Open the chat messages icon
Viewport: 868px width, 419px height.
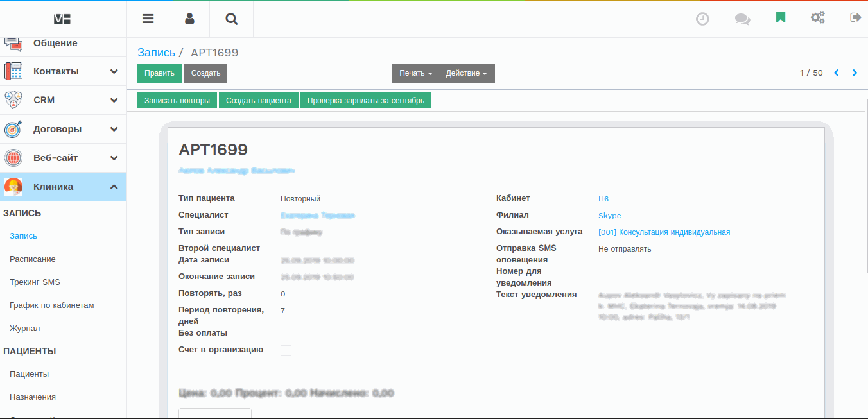[742, 19]
